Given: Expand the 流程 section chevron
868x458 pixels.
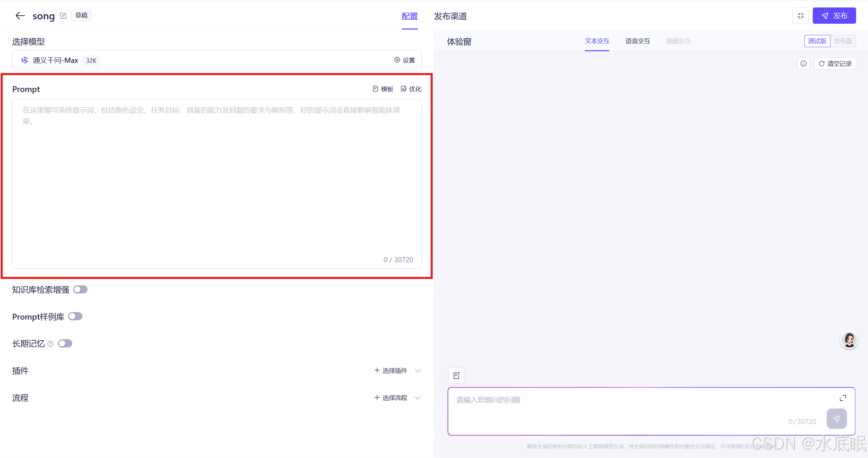Looking at the screenshot, I should click(418, 398).
